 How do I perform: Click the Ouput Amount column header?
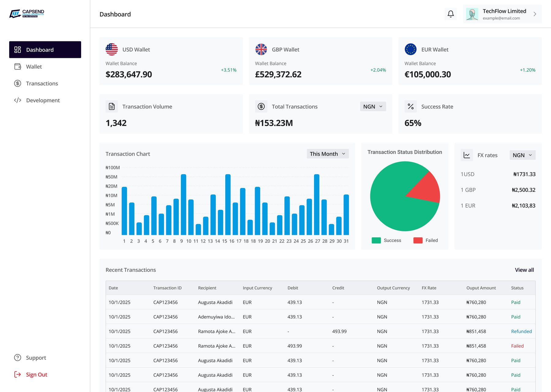point(481,288)
